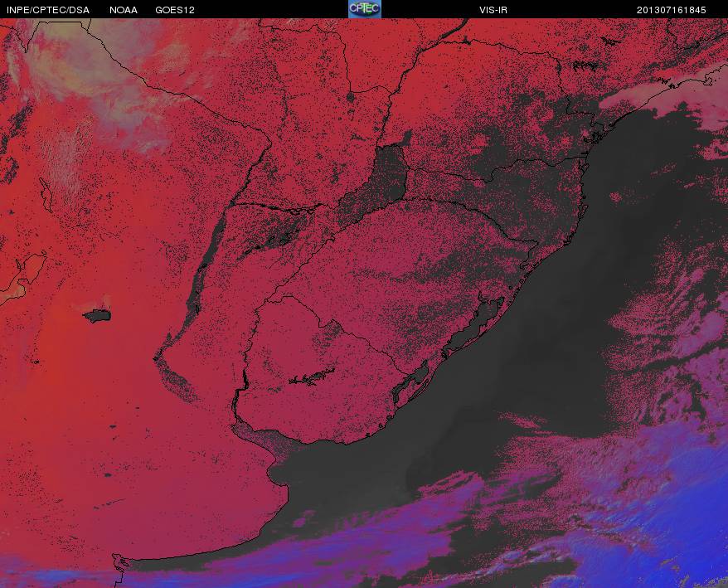Screen dimensions: 728x588
Task: Click the VIS-IR channel label
Action: 493,10
